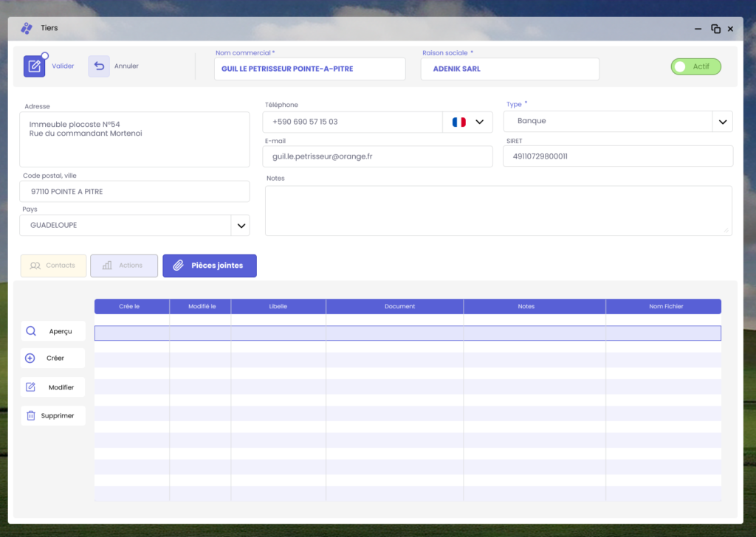Open the Pièces jointes tab
Screen dimensions: 756x537
[x=210, y=266]
